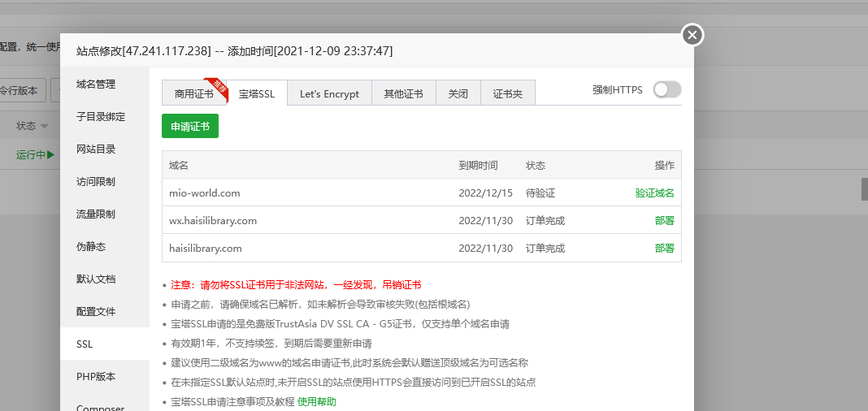Deploy certificate for haisilibrary.com

664,249
